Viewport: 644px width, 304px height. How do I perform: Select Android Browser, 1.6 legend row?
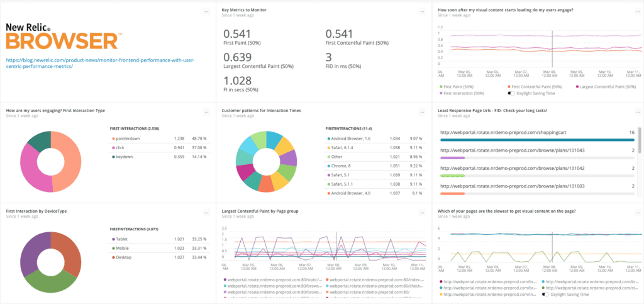click(x=375, y=139)
